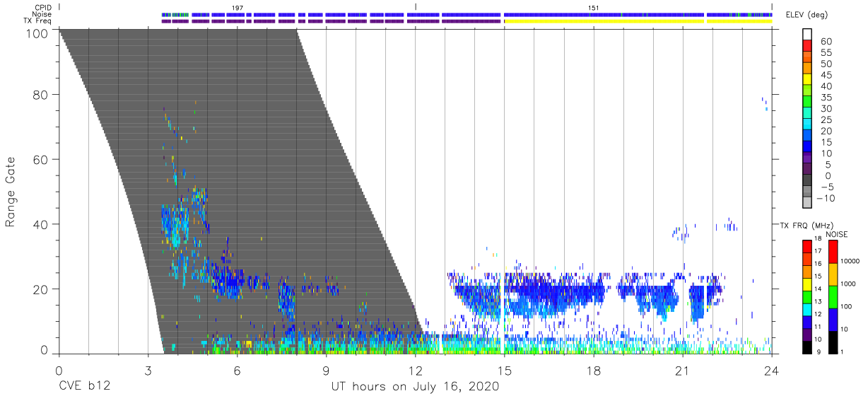Click the 60 tick on the Range Gate axis

(x=41, y=159)
